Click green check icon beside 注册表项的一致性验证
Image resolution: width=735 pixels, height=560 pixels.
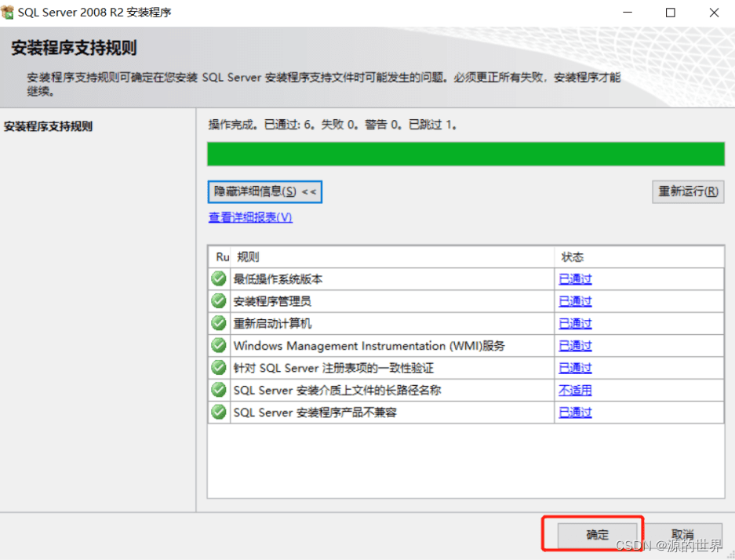tap(218, 367)
